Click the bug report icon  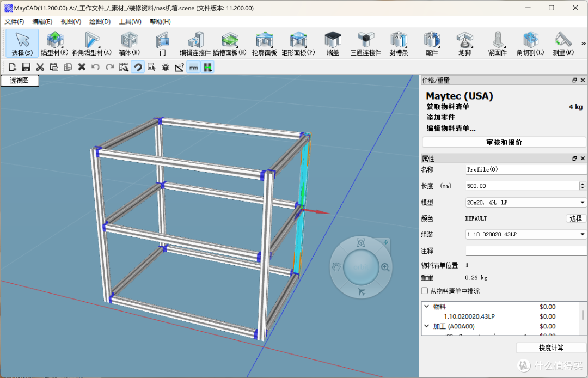click(x=166, y=67)
